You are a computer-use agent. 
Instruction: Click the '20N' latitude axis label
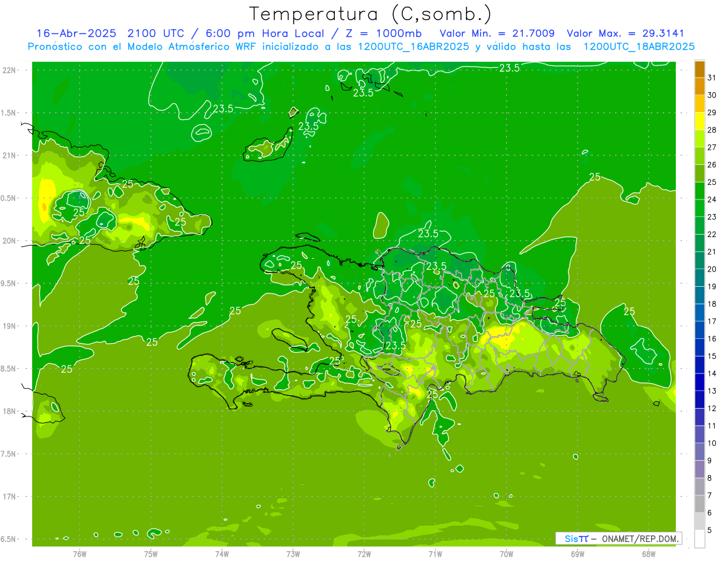pyautogui.click(x=10, y=241)
